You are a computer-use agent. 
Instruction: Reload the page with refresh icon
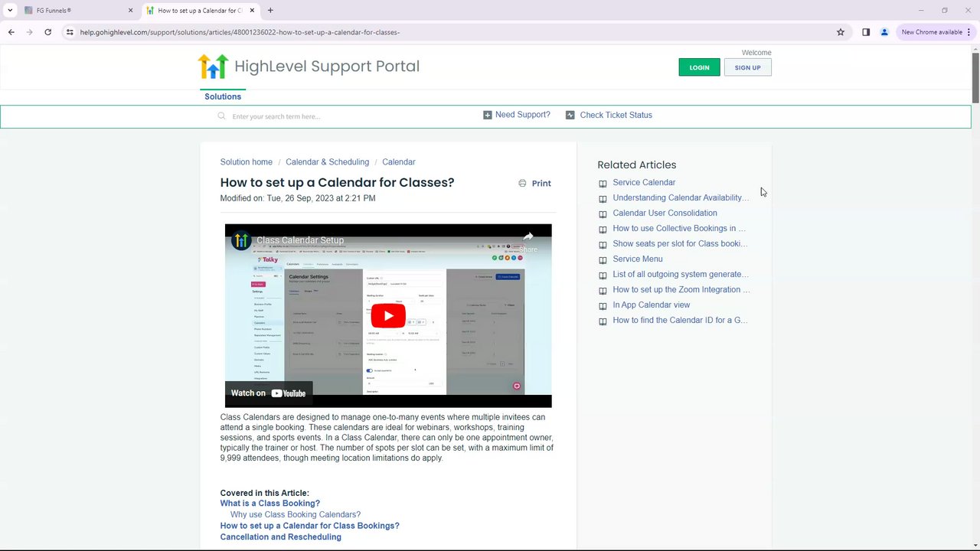pos(47,32)
